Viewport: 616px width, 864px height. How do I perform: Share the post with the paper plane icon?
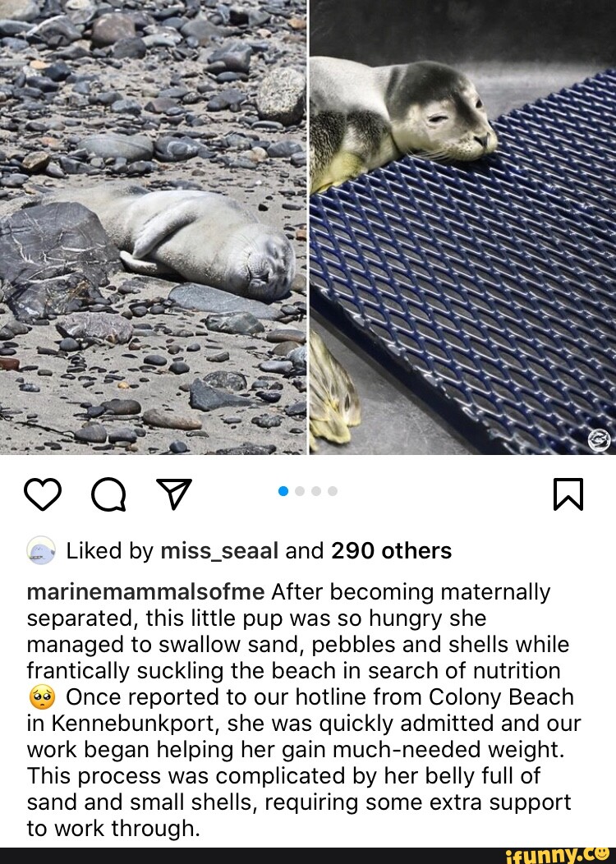pos(174,493)
